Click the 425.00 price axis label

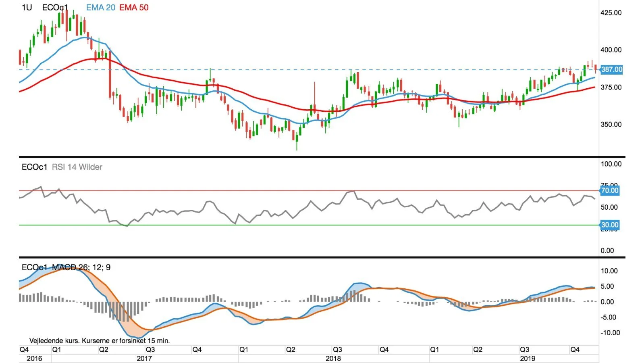(611, 13)
